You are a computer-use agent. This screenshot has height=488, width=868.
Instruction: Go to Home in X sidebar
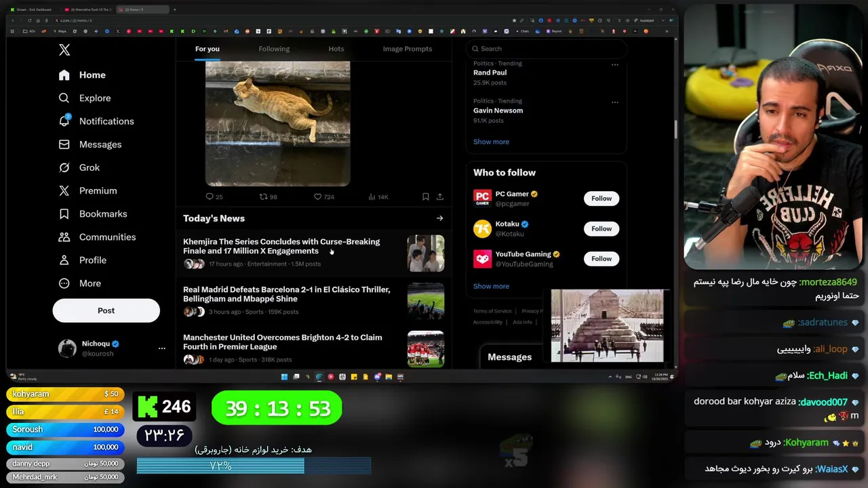click(82, 75)
